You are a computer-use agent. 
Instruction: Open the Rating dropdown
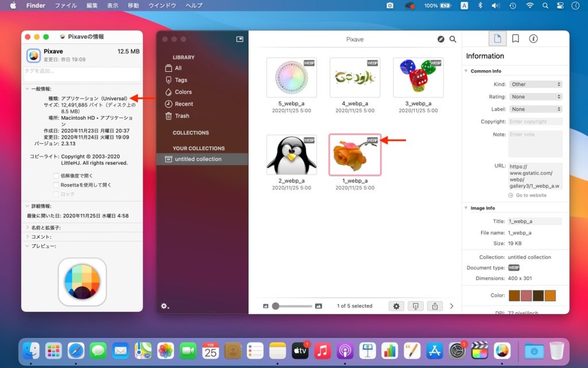coord(535,97)
